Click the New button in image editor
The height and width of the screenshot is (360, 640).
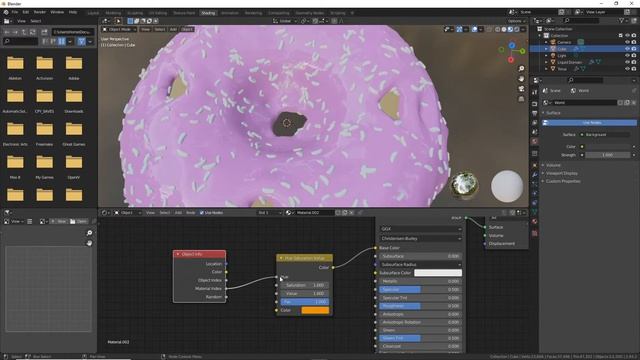(58, 221)
